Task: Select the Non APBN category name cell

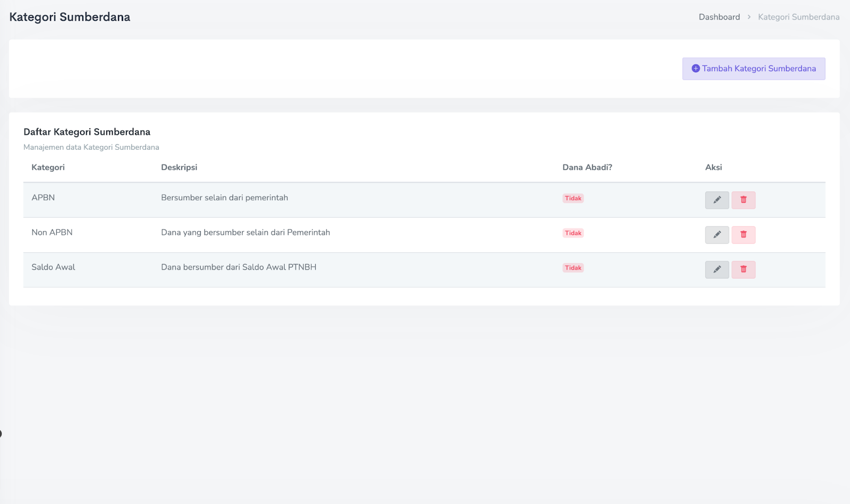Action: pyautogui.click(x=52, y=233)
